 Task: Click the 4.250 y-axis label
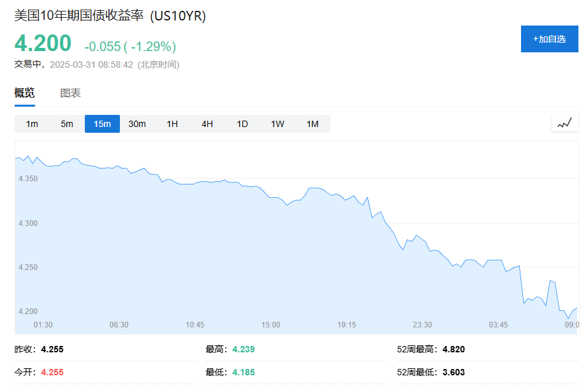point(28,267)
